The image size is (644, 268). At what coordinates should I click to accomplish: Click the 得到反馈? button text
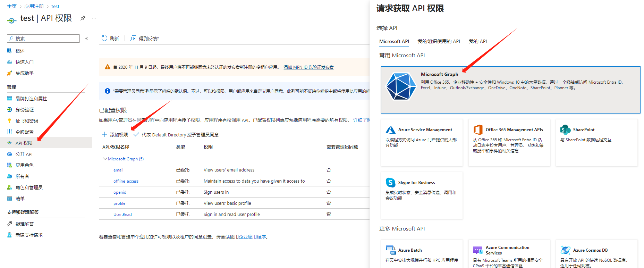[149, 39]
